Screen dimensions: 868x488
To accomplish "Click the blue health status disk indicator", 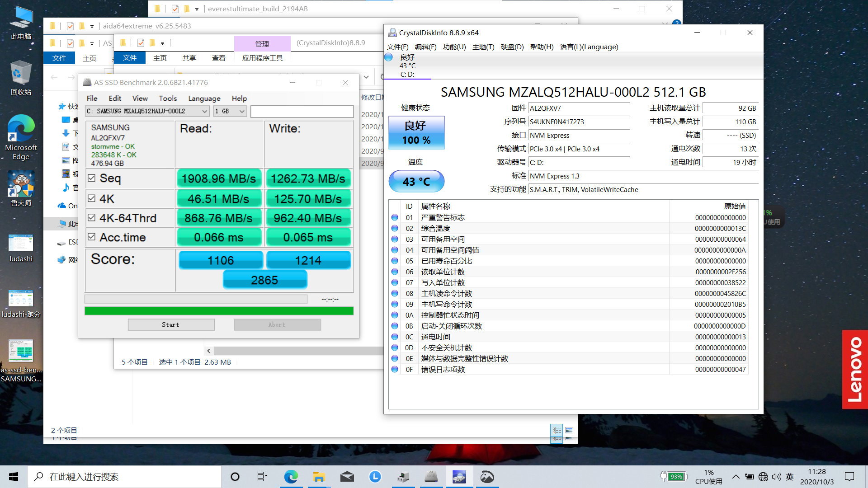I will (x=388, y=57).
